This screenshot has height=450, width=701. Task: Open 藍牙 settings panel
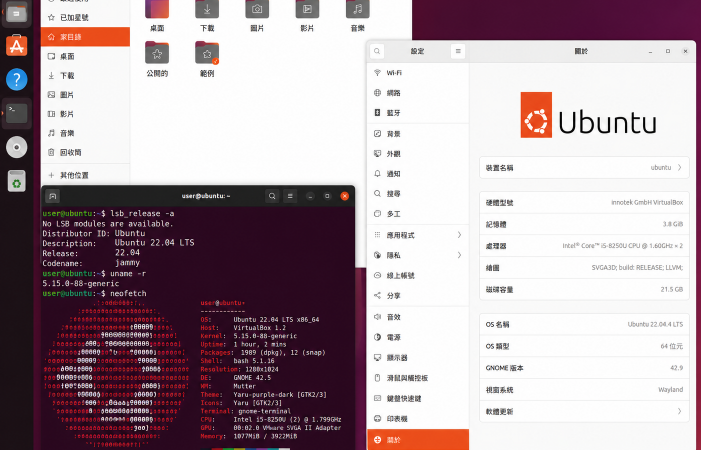(x=418, y=113)
